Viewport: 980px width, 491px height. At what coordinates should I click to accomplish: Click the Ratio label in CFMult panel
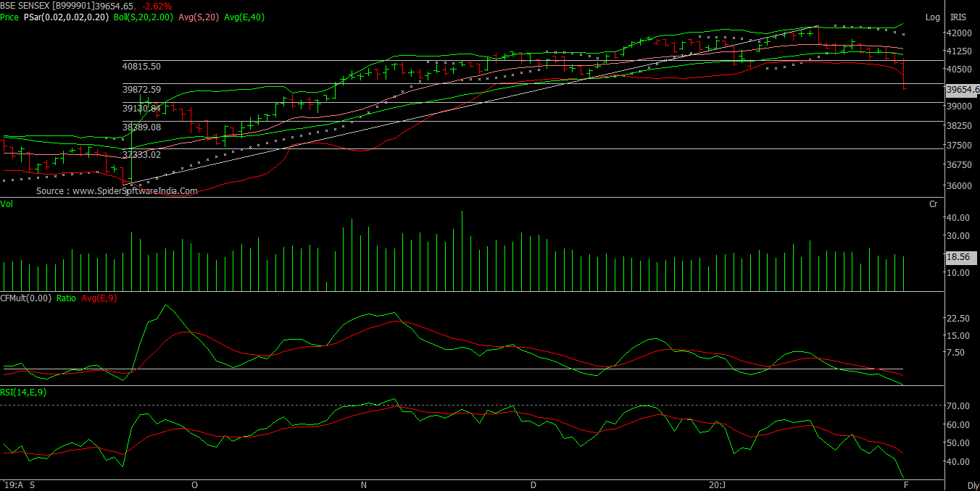(x=66, y=298)
